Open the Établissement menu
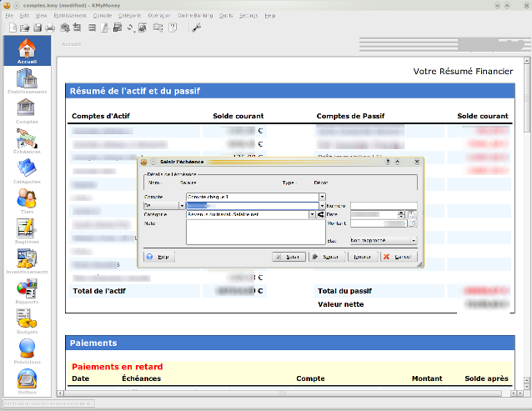This screenshot has height=411, width=532. coord(70,16)
